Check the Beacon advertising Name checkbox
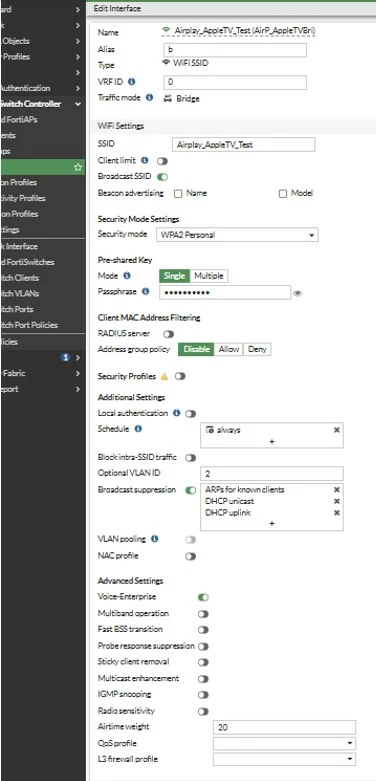Image resolution: width=376 pixels, height=781 pixels. [178, 194]
